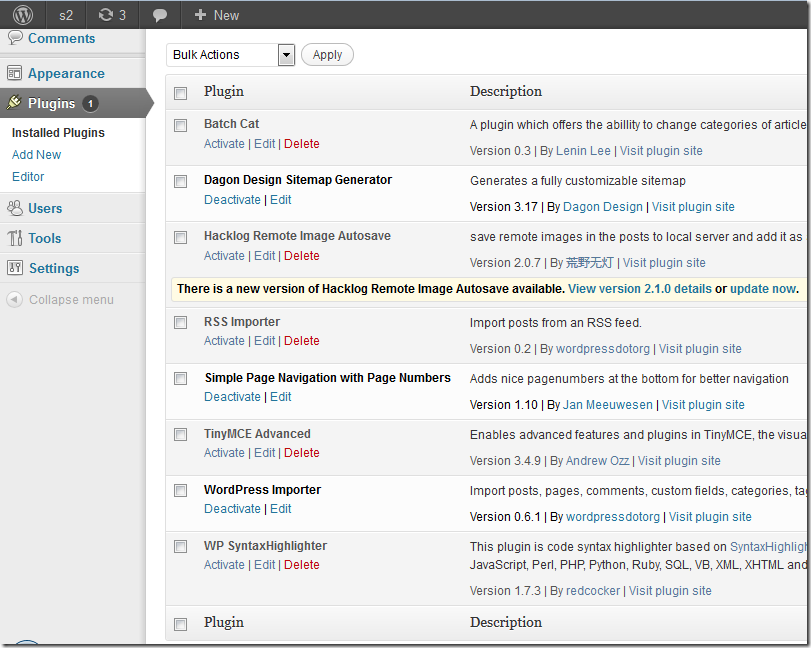811x648 pixels.
Task: Tick the select-all checkbox in table header
Action: [x=181, y=93]
